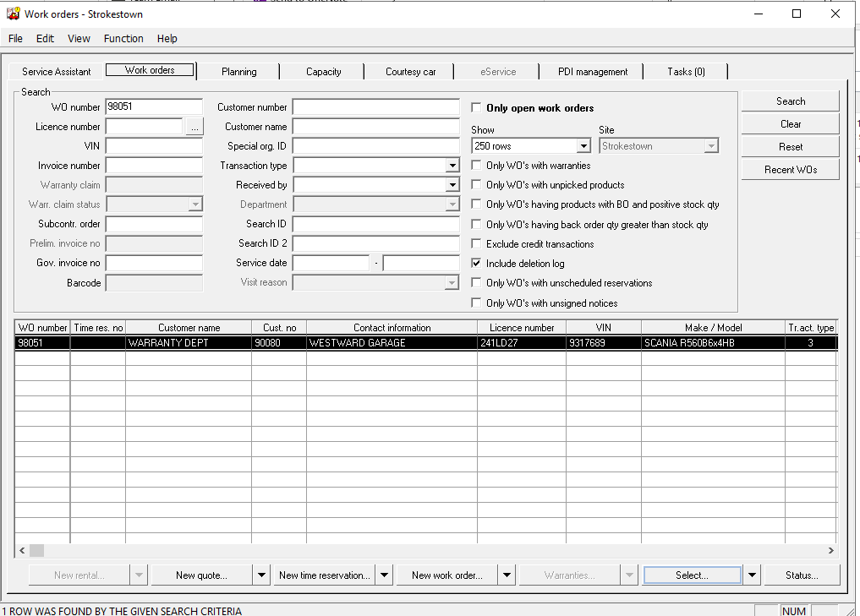Click Contact information column header

392,328
